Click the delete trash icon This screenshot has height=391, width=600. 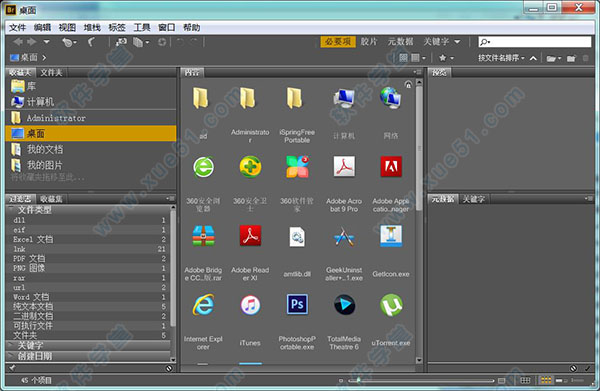coord(585,58)
